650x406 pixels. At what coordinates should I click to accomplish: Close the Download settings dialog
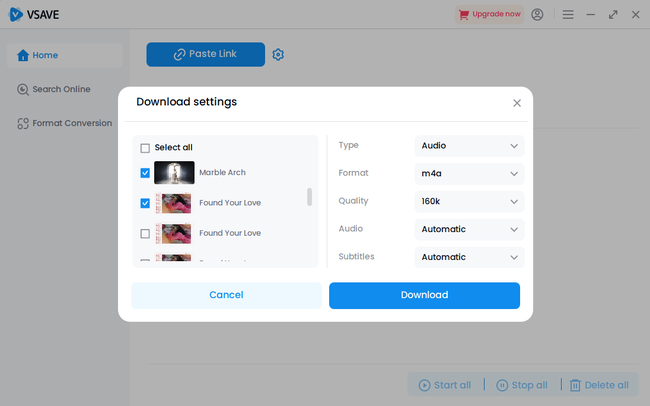(x=517, y=103)
